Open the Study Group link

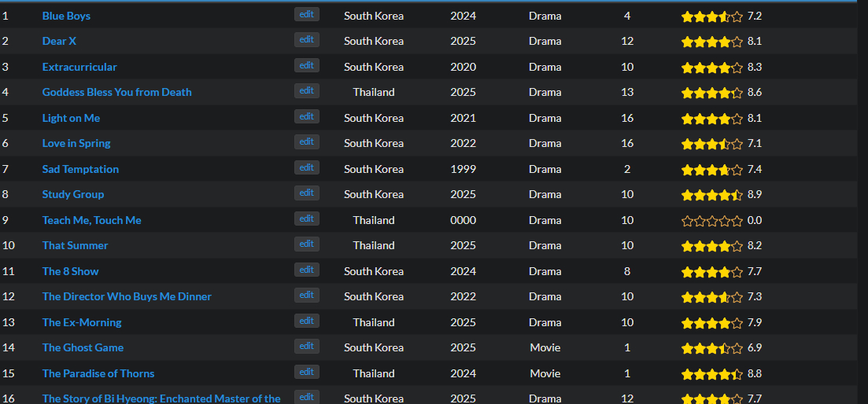(73, 194)
